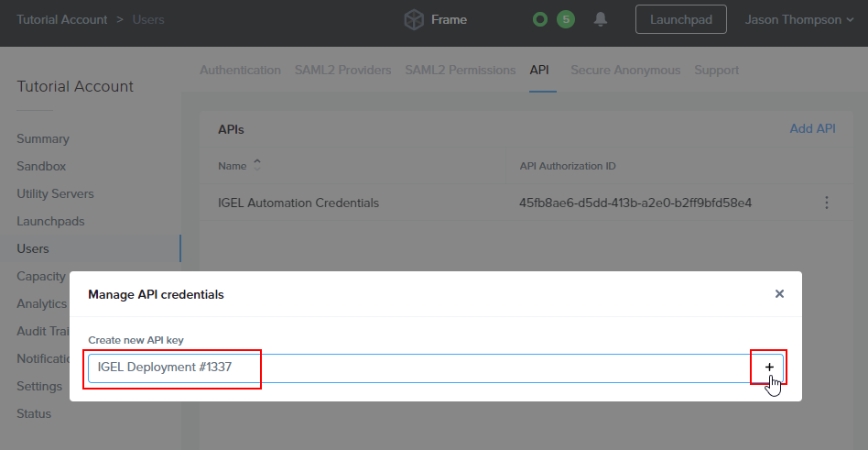This screenshot has width=868, height=450.
Task: Click the API Authorization ID column header
Action: [x=568, y=166]
